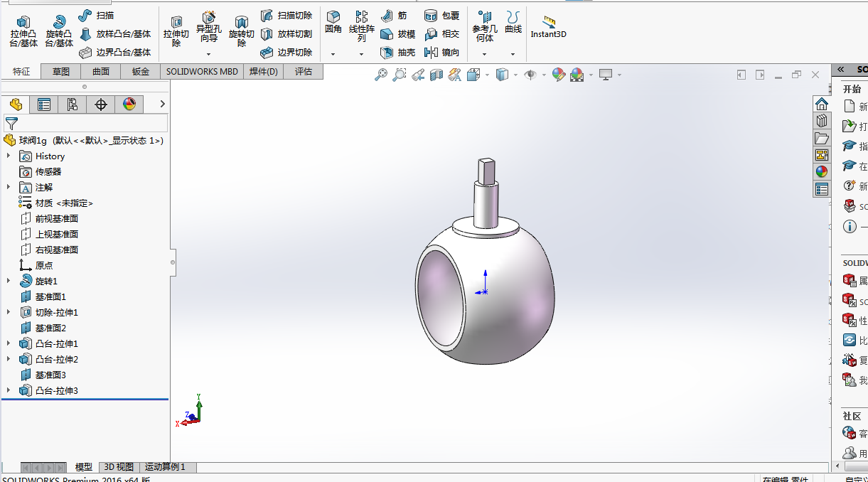The height and width of the screenshot is (482, 868).
Task: Open the 线性阵列 pattern dropdown arrow
Action: 361,54
